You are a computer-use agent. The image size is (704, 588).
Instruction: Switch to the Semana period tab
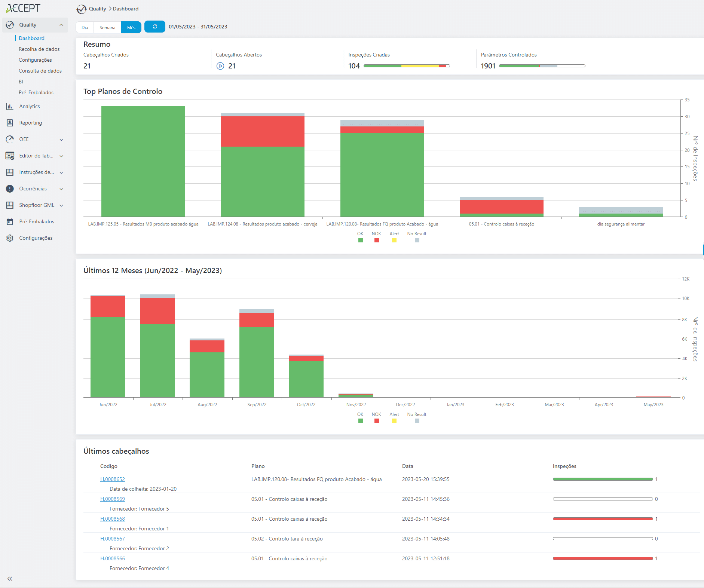click(107, 28)
